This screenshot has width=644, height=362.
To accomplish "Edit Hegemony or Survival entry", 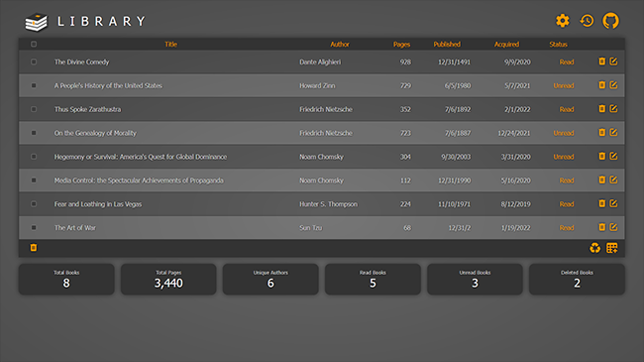I will pyautogui.click(x=613, y=156).
